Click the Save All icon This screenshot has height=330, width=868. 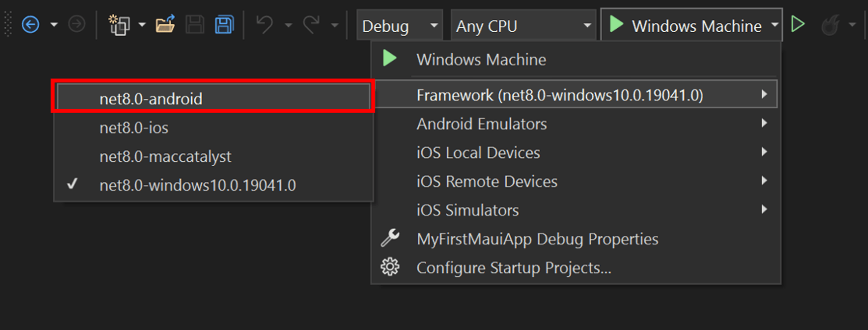[x=224, y=24]
